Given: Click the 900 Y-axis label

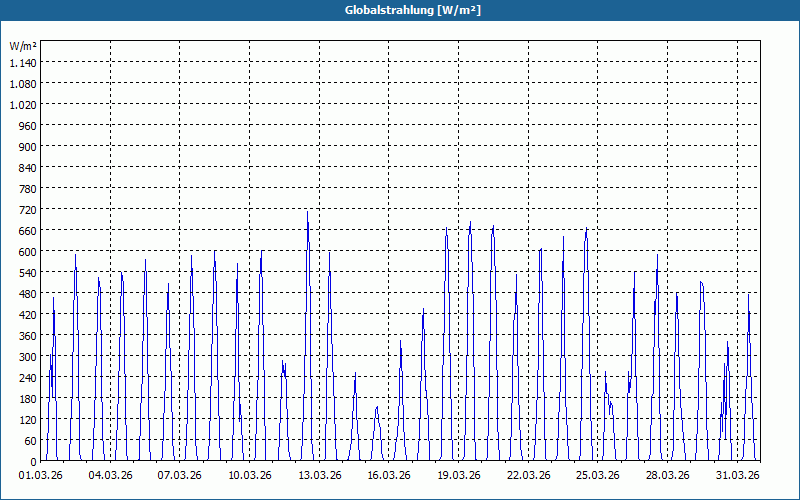Looking at the screenshot, I should pyautogui.click(x=28, y=146).
